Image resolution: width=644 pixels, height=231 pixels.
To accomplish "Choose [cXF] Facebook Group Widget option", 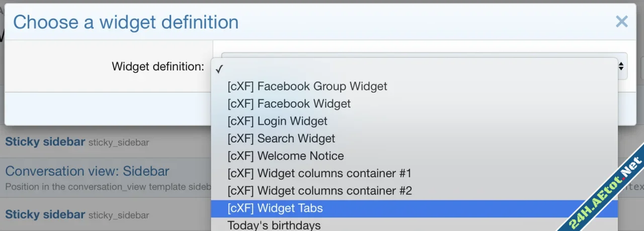I will 307,87.
